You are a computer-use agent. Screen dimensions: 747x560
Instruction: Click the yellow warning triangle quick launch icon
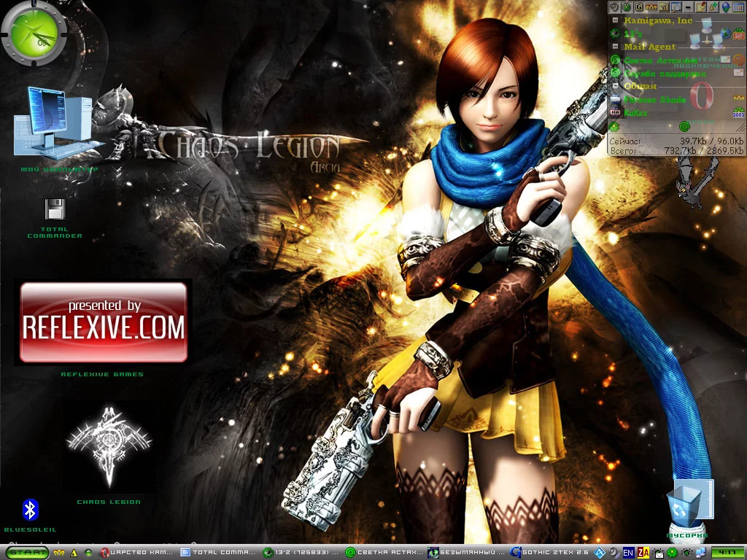coord(74,553)
